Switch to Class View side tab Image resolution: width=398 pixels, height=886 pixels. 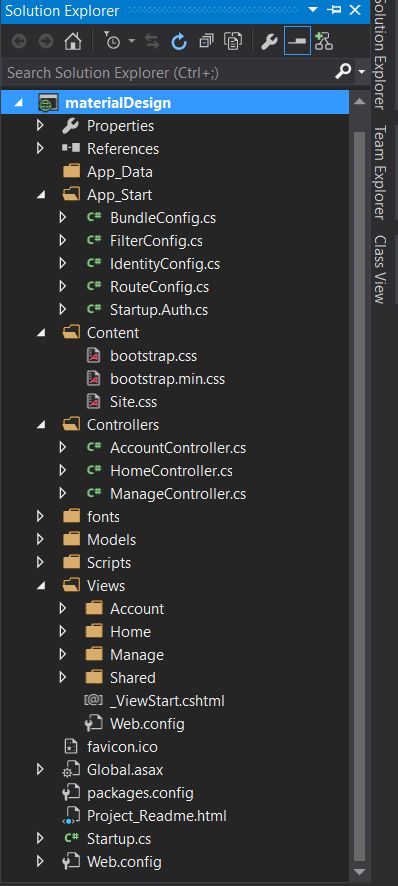click(x=380, y=269)
